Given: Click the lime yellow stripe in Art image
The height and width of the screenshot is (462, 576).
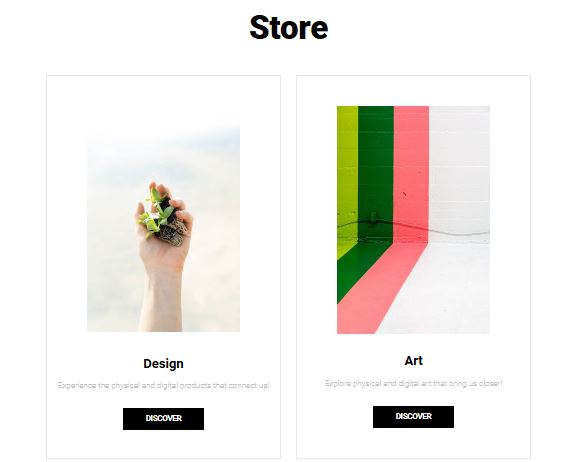Looking at the screenshot, I should (347, 173).
